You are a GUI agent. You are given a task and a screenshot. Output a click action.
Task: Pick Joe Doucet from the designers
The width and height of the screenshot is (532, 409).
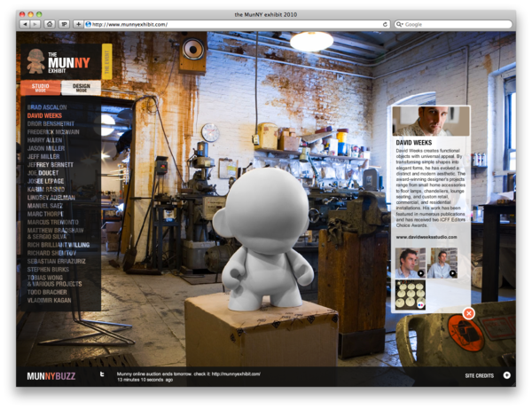pos(43,173)
